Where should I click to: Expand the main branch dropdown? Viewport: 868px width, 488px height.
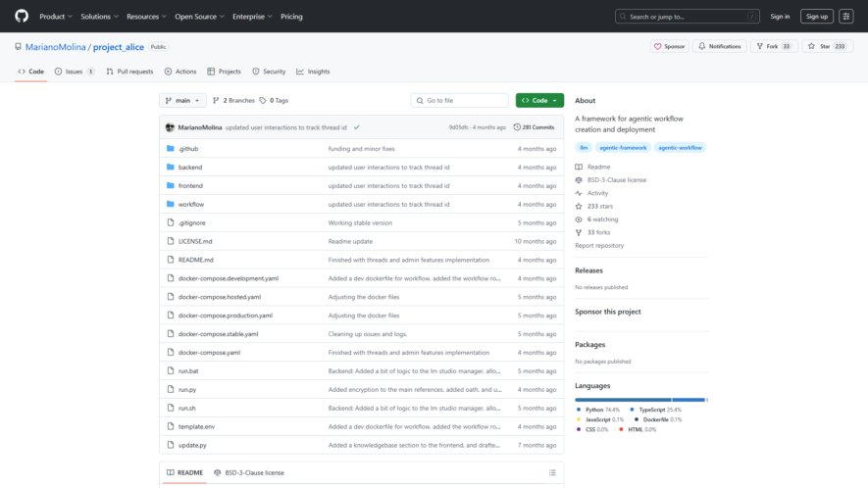pyautogui.click(x=182, y=100)
